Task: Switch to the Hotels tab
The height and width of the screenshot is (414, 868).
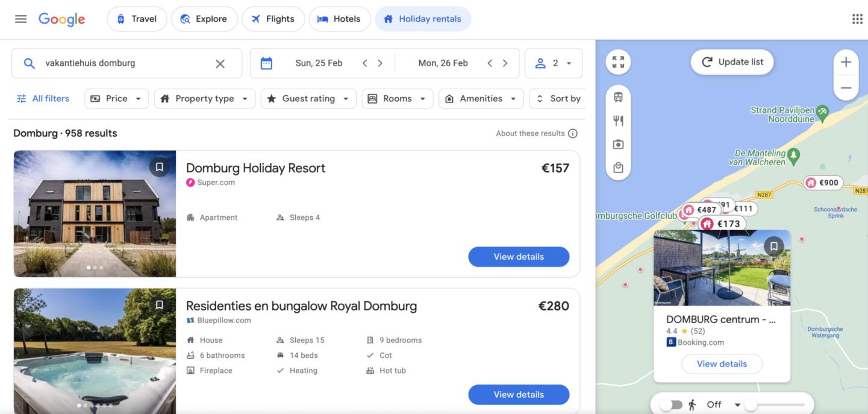Action: point(339,19)
